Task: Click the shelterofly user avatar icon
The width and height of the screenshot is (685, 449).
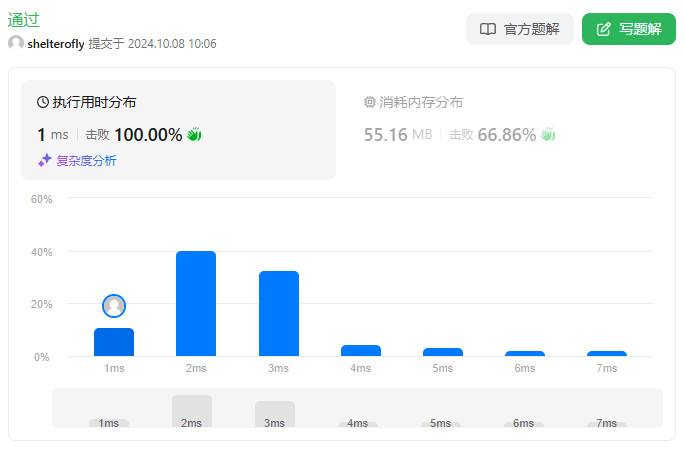Action: coord(16,44)
